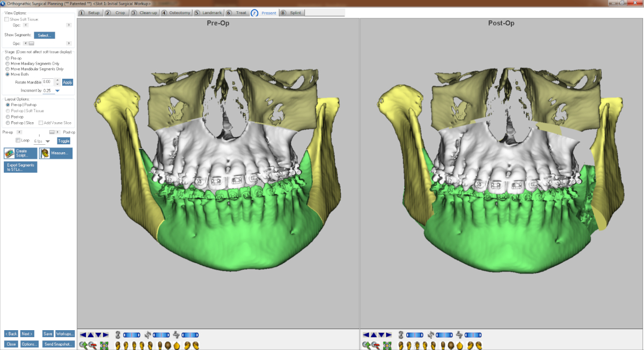Image resolution: width=644 pixels, height=350 pixels.
Task: Select the Pre-op stage radio button
Action: coord(7,58)
